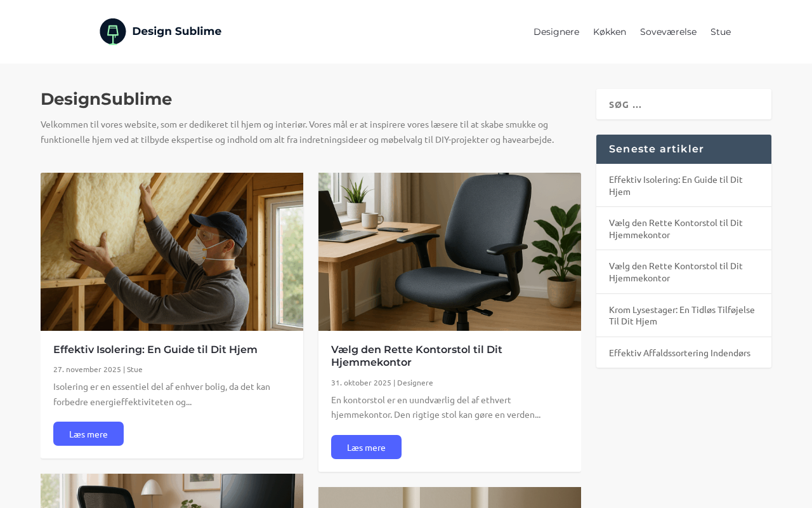Select the Designere tag under the kontorstol article
The height and width of the screenshot is (508, 812).
coord(415,382)
